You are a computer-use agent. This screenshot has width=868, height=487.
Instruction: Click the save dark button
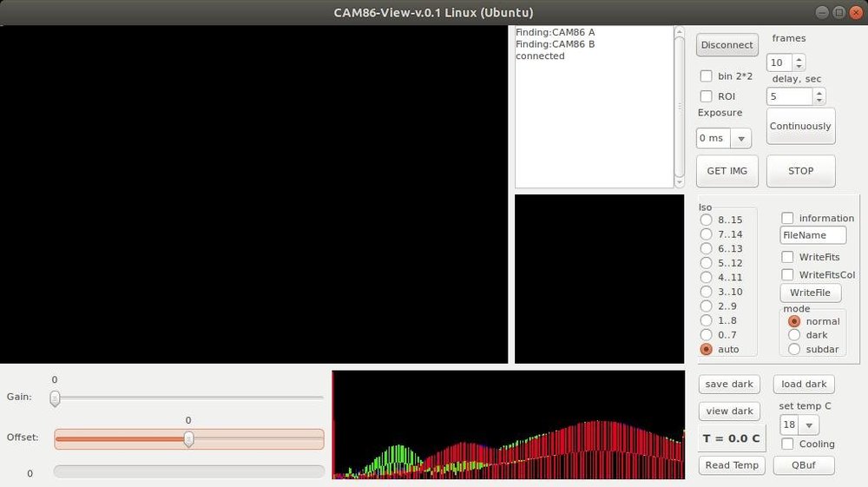click(x=729, y=384)
